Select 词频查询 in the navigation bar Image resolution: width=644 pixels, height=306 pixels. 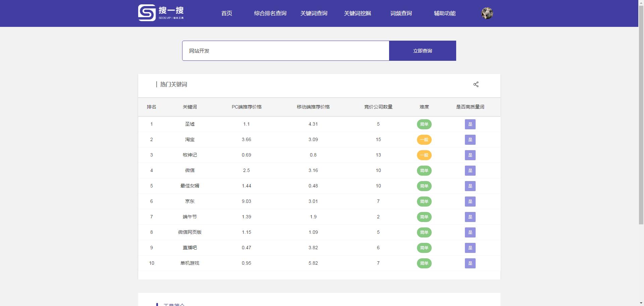[x=401, y=13]
